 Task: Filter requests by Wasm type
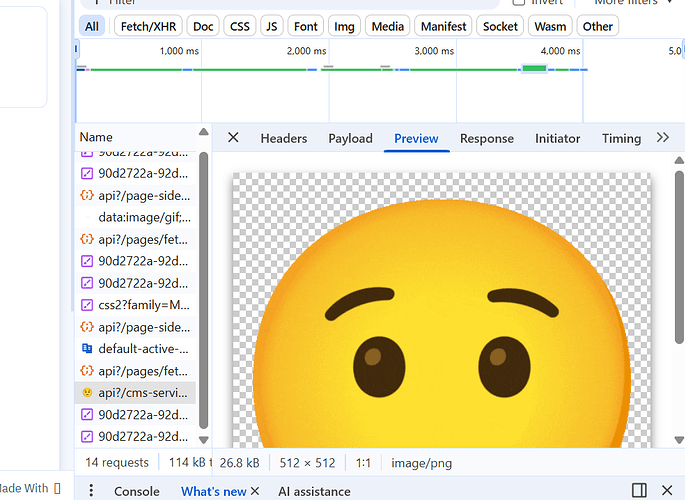550,26
